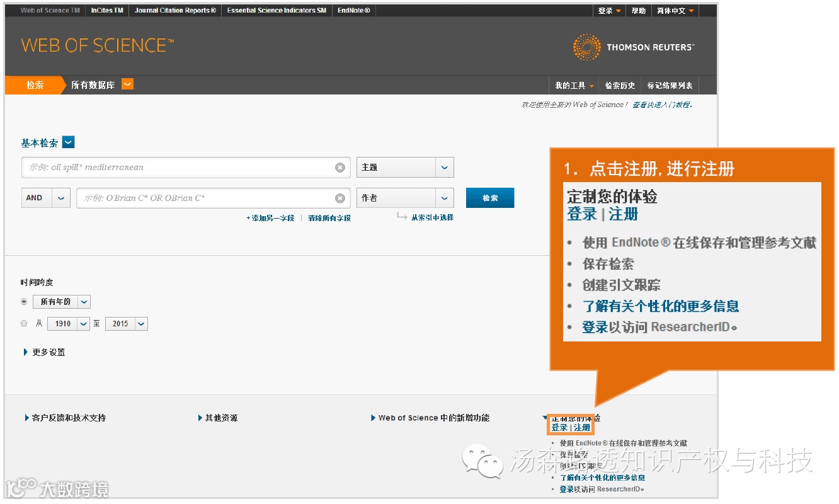Select the orange 检索 tab
The image size is (839, 504).
click(35, 85)
